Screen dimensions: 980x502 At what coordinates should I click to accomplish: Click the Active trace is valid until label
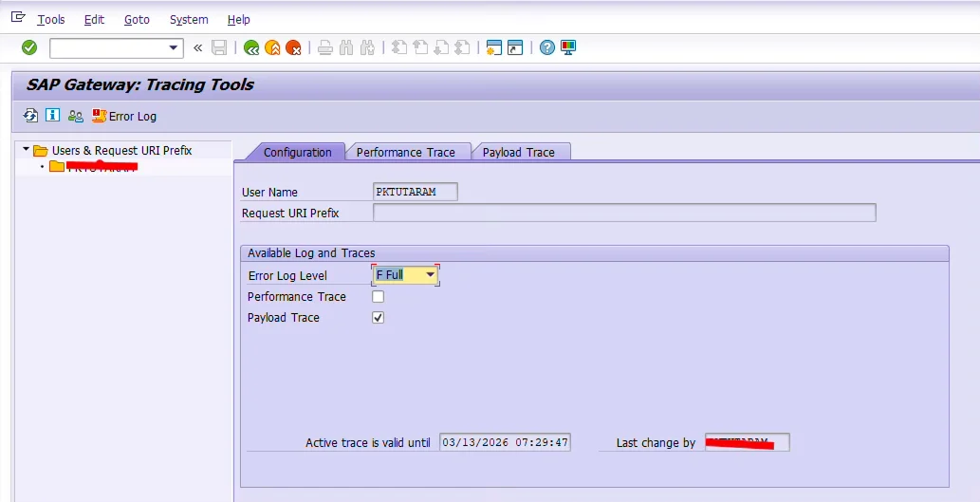click(x=367, y=442)
